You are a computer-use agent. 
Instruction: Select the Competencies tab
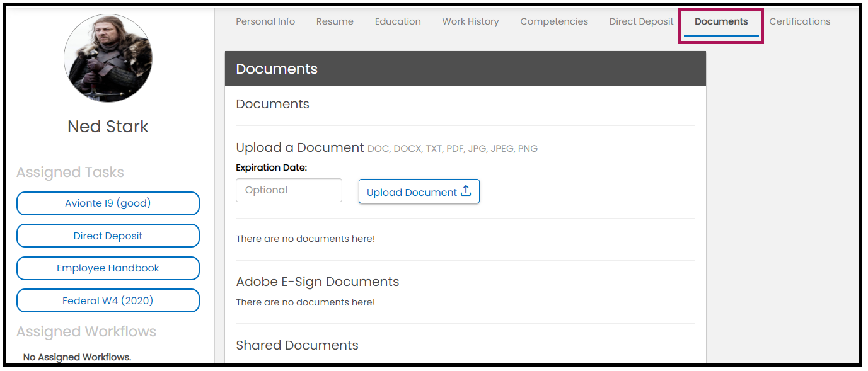[554, 21]
